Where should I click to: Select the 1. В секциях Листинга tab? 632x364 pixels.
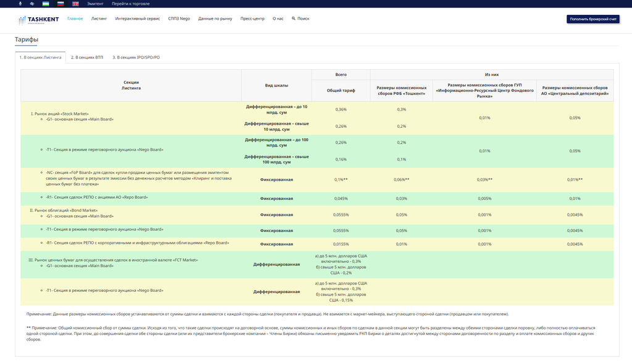click(40, 57)
